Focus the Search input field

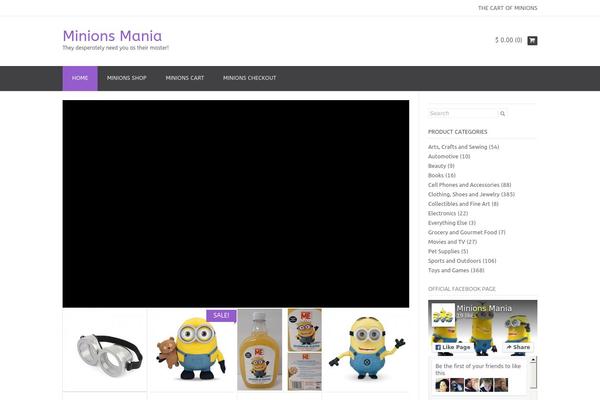pos(463,113)
